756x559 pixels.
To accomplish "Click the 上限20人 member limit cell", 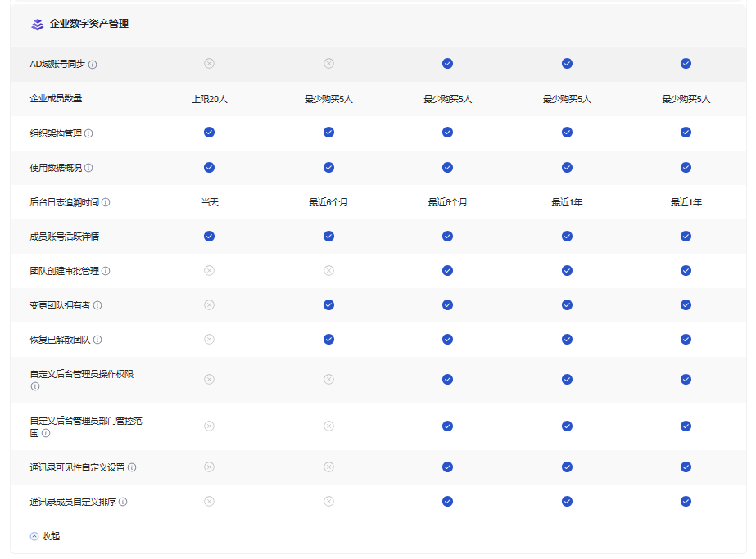I will [x=209, y=99].
